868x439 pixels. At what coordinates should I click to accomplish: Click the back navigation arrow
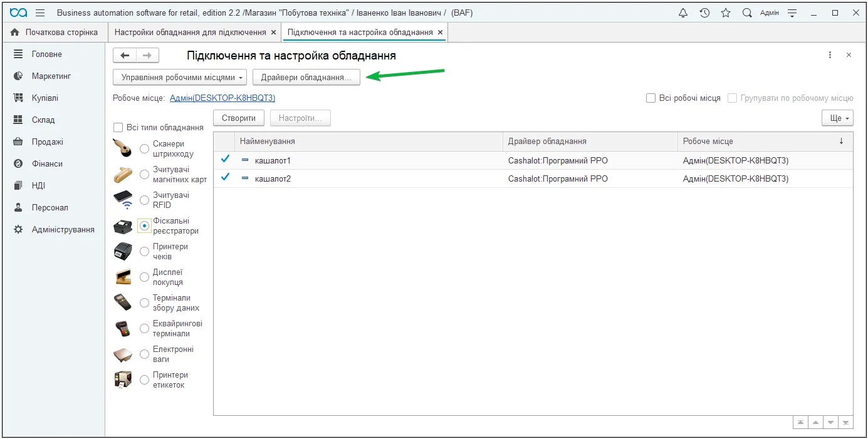(125, 56)
